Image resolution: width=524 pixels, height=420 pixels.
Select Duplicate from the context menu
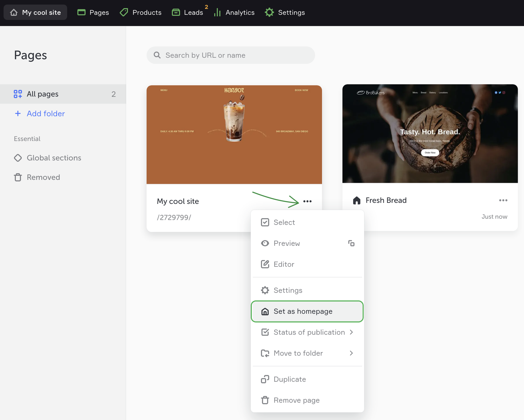click(x=290, y=379)
